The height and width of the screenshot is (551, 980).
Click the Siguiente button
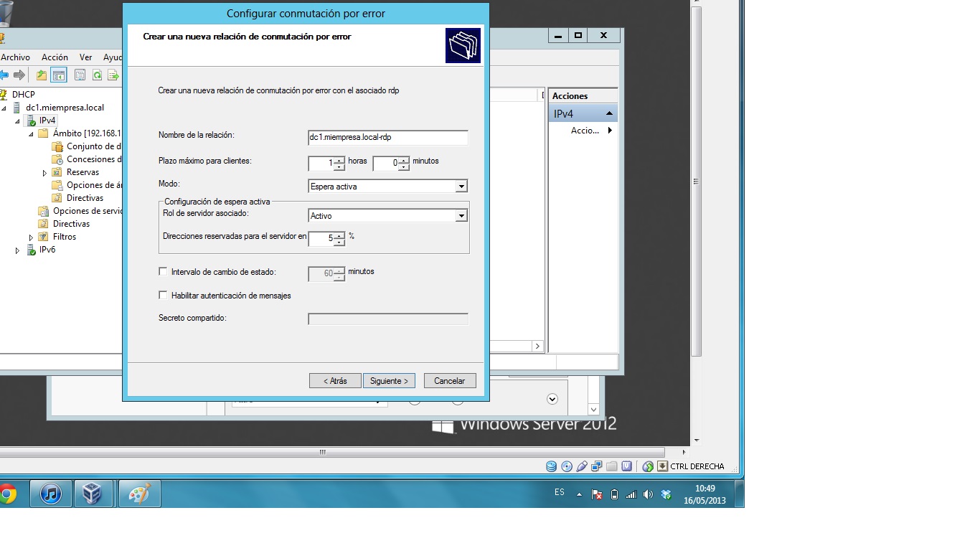(x=389, y=381)
